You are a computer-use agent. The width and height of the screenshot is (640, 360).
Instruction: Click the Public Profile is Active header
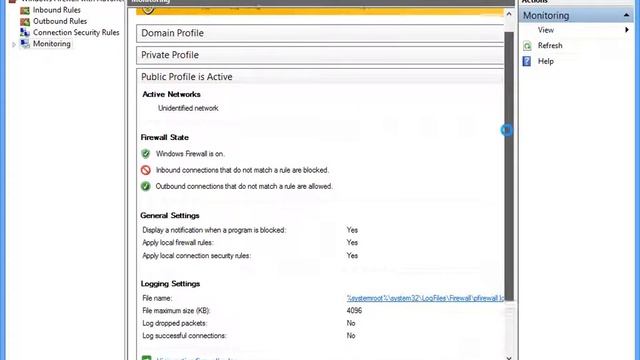click(x=320, y=77)
